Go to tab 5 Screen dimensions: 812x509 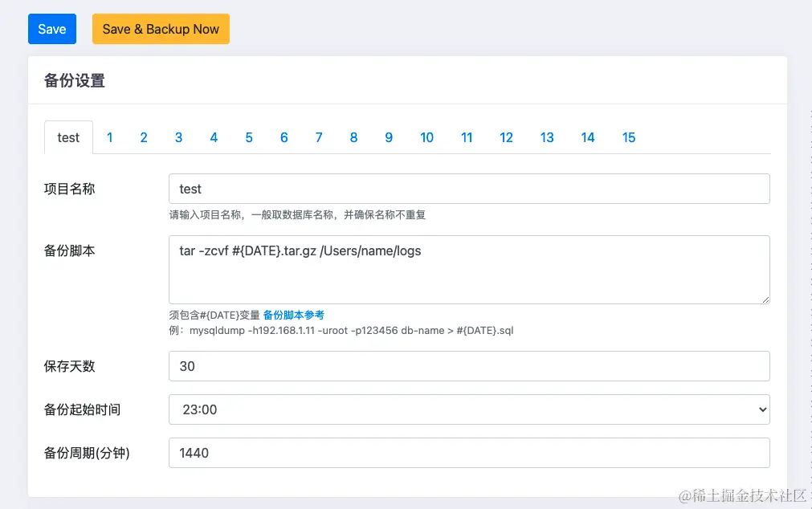(249, 137)
